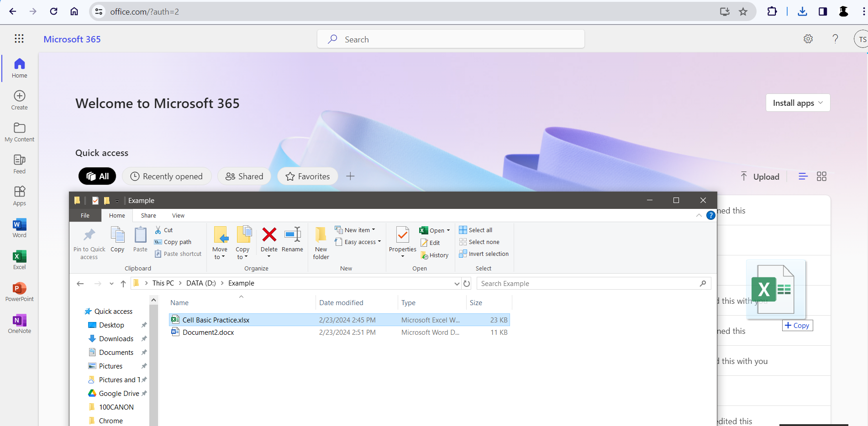Screen dimensions: 868x426
Task: Click Select all in Explorer ribbon
Action: click(x=476, y=230)
